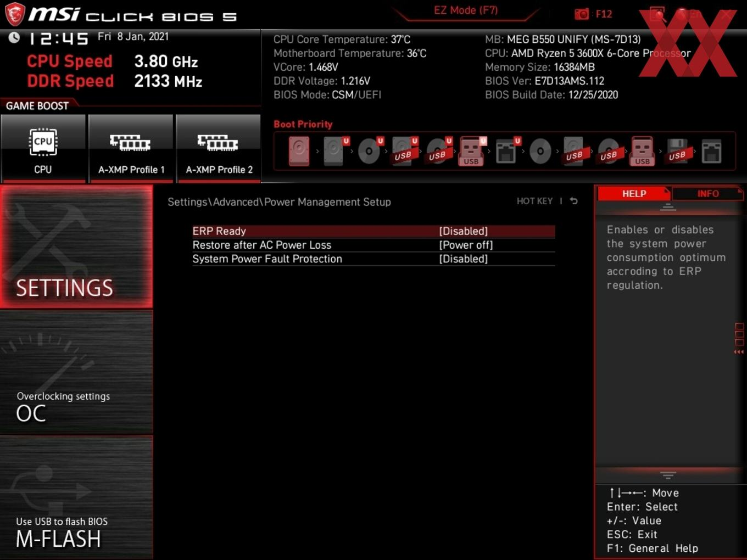Click the HOT KEY button
The image size is (747, 560).
(534, 201)
